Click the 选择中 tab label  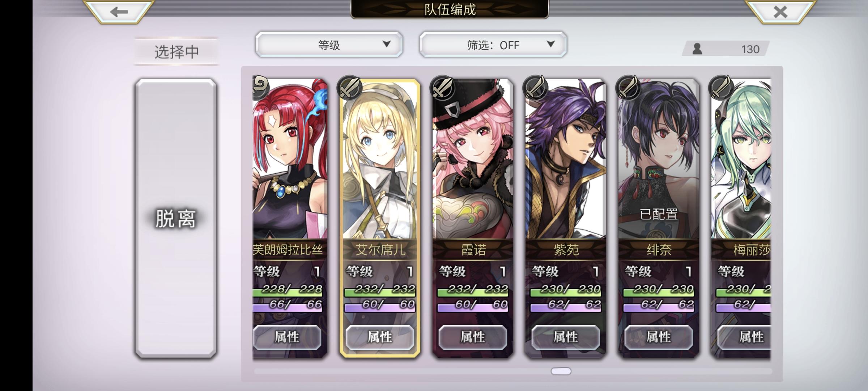pos(177,51)
